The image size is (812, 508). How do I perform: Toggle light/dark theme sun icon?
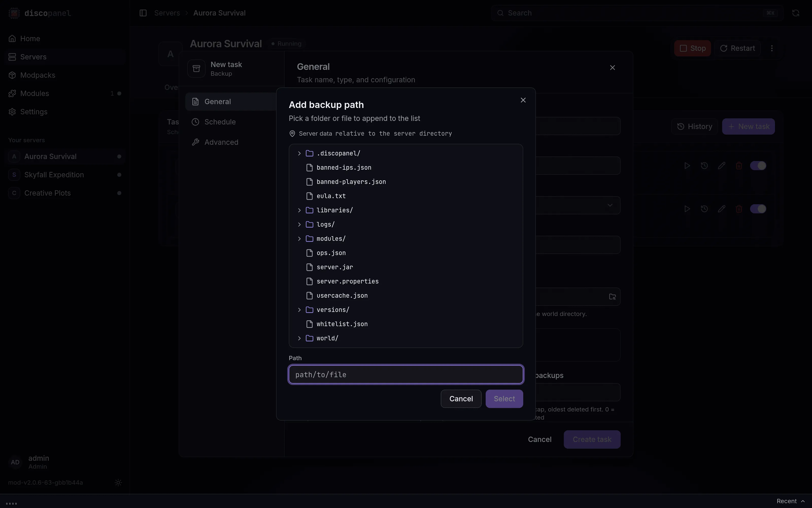118,482
